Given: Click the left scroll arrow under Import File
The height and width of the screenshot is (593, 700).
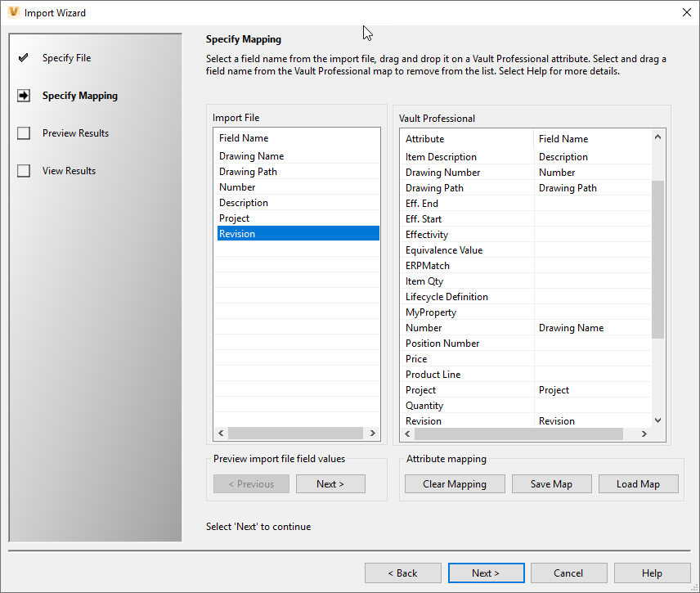Looking at the screenshot, I should coord(220,433).
